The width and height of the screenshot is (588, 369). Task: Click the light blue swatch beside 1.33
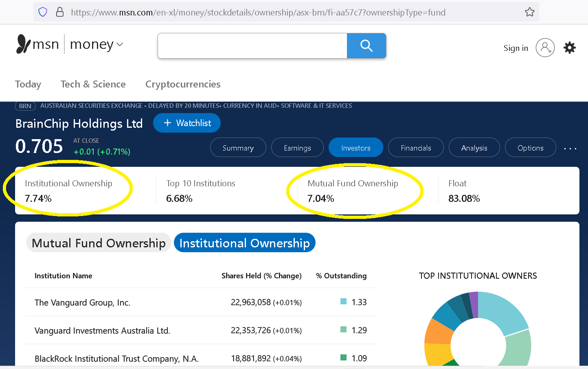coord(343,301)
